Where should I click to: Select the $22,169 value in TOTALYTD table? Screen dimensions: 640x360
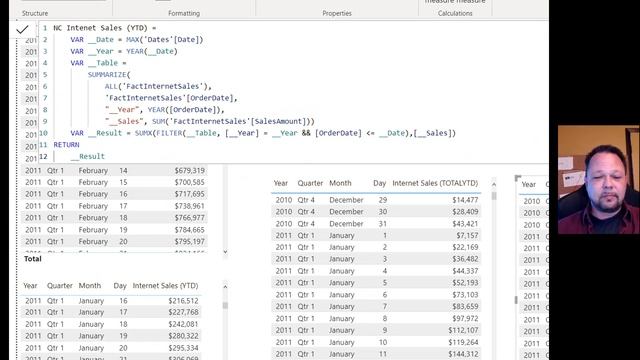465,247
